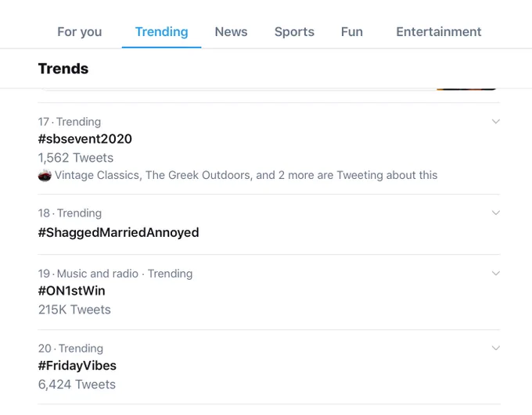This screenshot has height=415, width=532.
Task: Select the Trending tab
Action: (x=161, y=32)
